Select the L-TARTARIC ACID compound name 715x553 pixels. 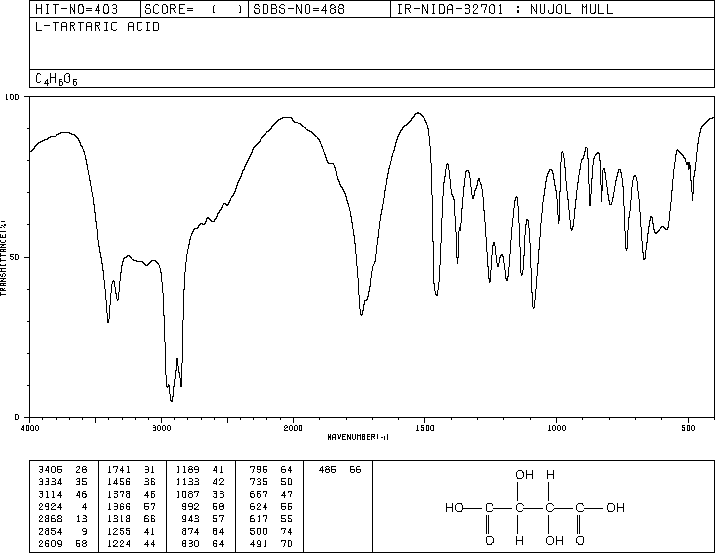[x=97, y=27]
